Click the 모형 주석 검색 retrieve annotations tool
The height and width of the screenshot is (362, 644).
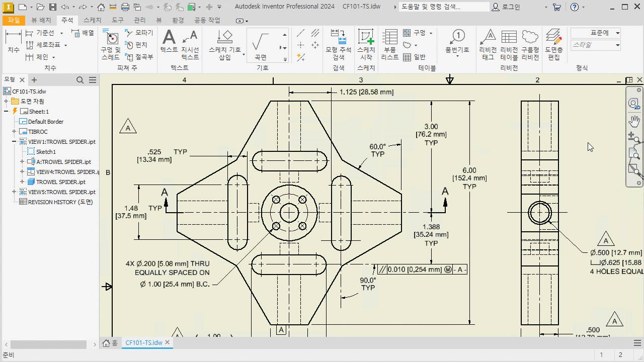click(x=339, y=44)
